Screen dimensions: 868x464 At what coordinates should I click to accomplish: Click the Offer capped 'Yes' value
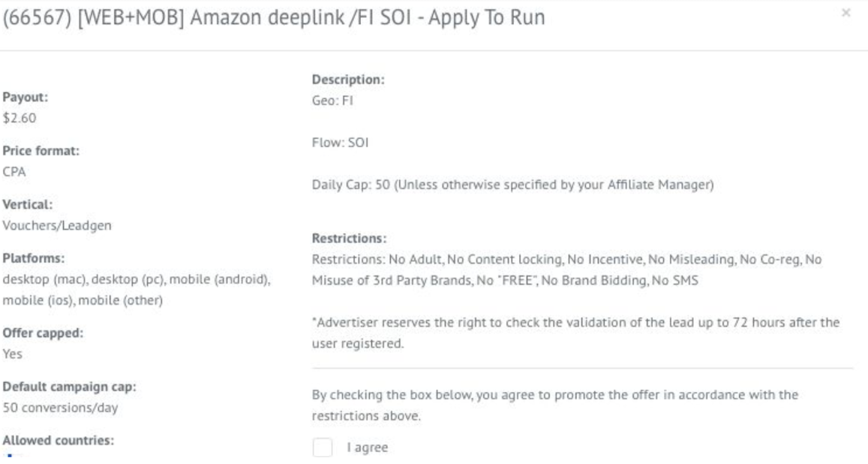[12, 354]
